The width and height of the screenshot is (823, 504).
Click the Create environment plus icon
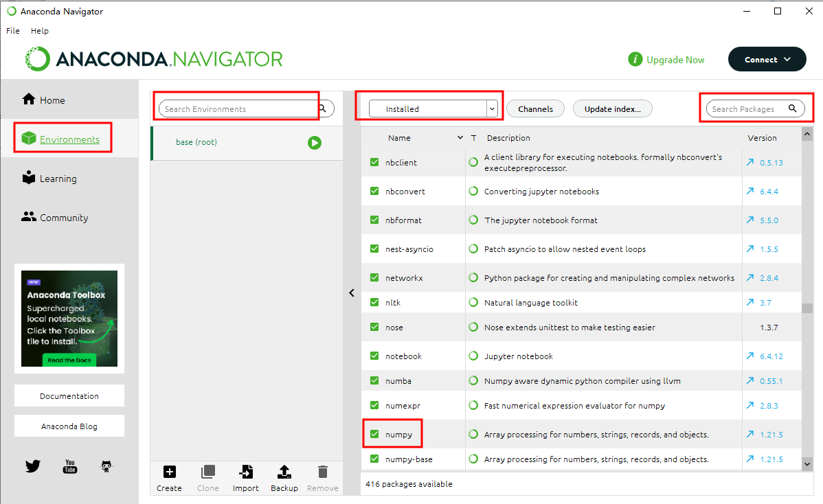point(170,472)
